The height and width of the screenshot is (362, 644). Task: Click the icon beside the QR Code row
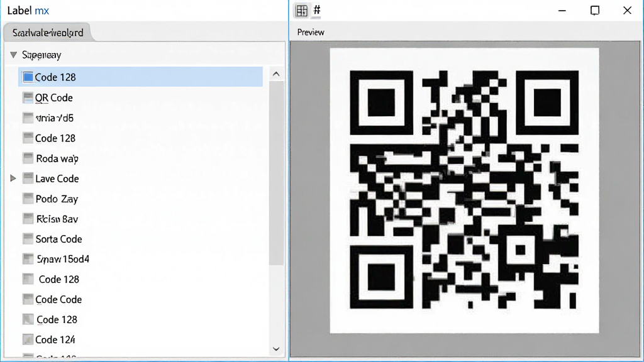coord(28,97)
